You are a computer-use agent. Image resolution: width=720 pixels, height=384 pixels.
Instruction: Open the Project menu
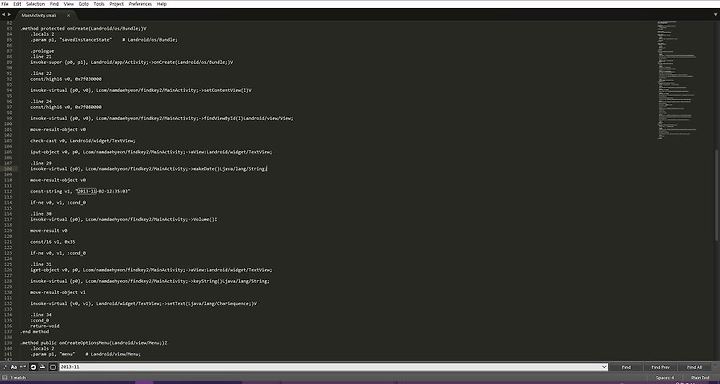coord(117,4)
